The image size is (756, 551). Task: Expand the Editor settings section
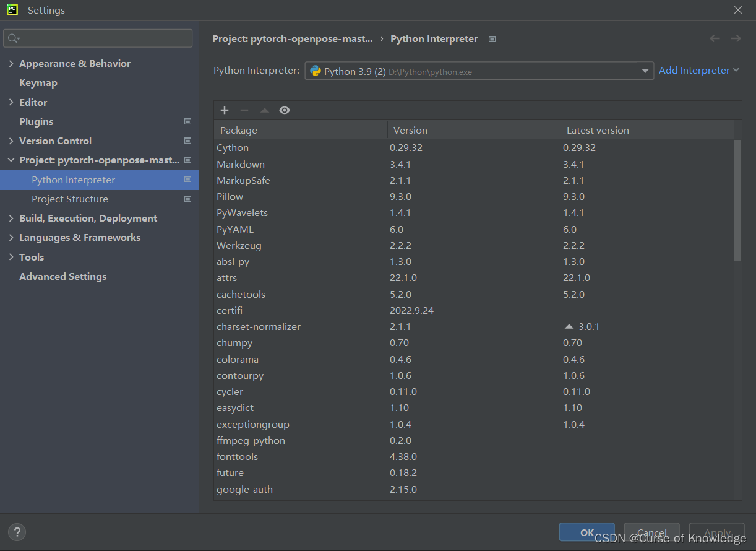(11, 102)
